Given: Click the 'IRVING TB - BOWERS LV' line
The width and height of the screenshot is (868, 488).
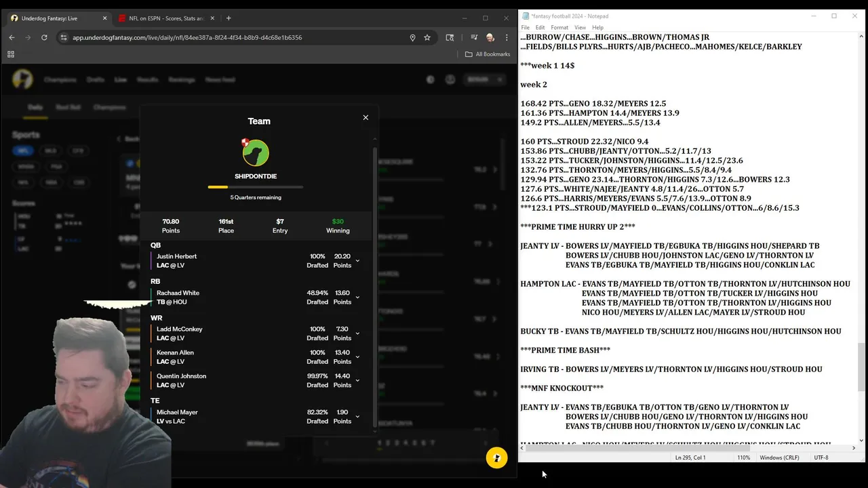Looking at the screenshot, I should point(671,369).
